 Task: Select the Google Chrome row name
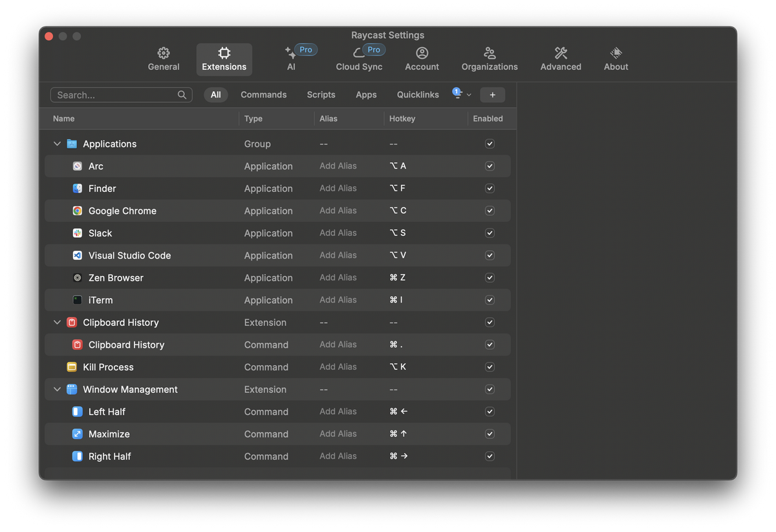[122, 211]
